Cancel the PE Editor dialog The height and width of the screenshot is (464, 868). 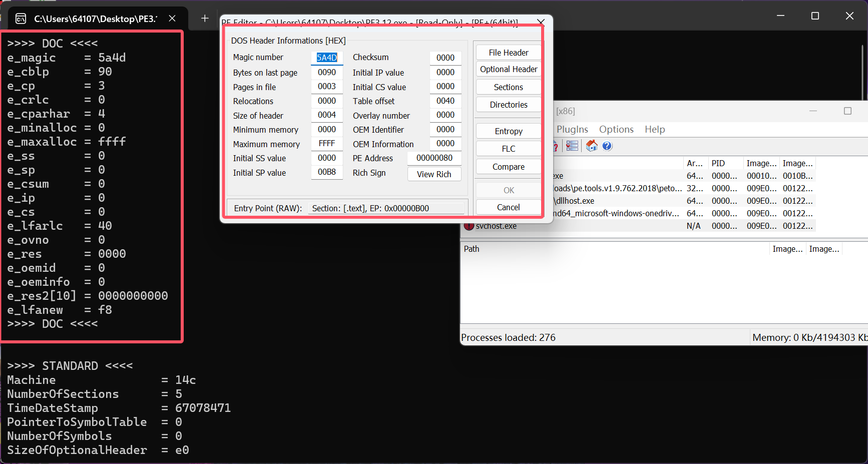pos(509,207)
